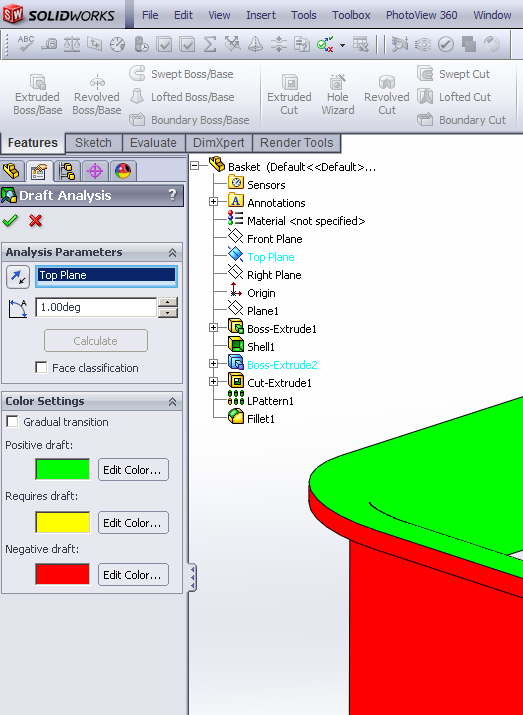Cancel Draft Analysis with red X
The image size is (523, 715).
[36, 221]
